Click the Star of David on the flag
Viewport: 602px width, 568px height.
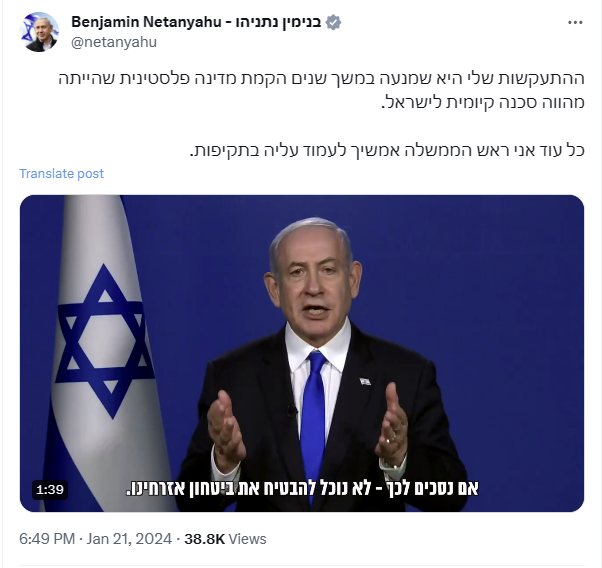click(104, 341)
